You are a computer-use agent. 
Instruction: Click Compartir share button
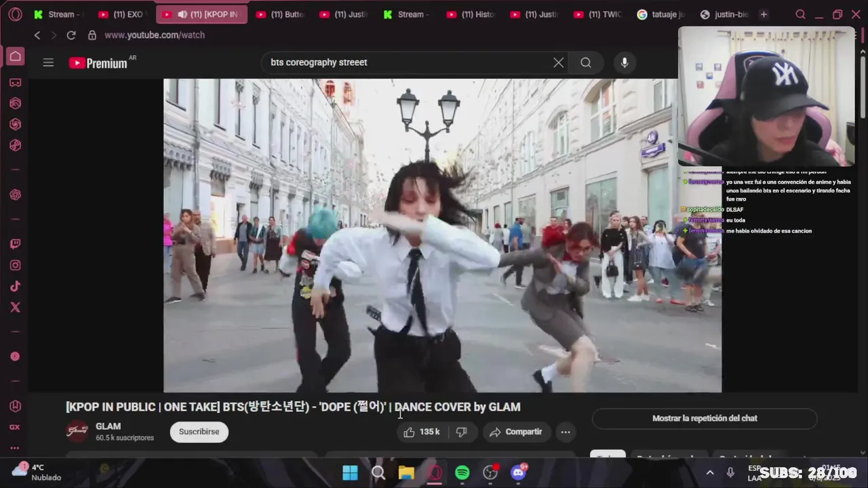tap(516, 432)
